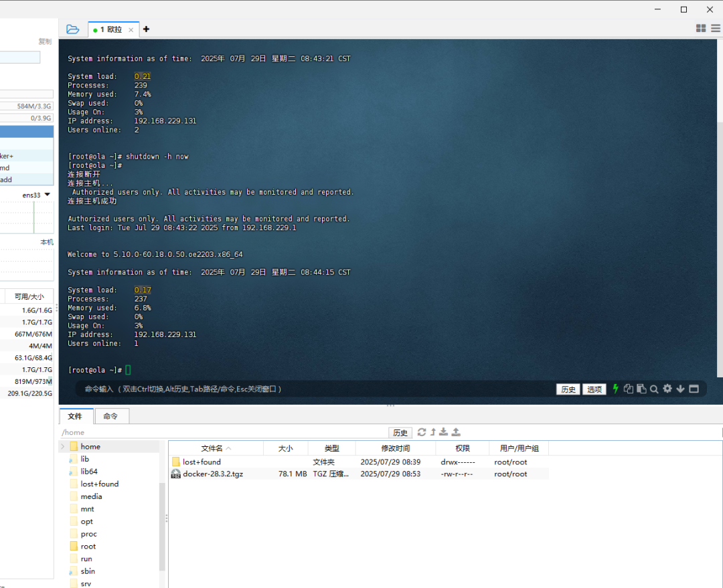This screenshot has width=723, height=588.
Task: Open the hamburger main menu
Action: pyautogui.click(x=716, y=29)
